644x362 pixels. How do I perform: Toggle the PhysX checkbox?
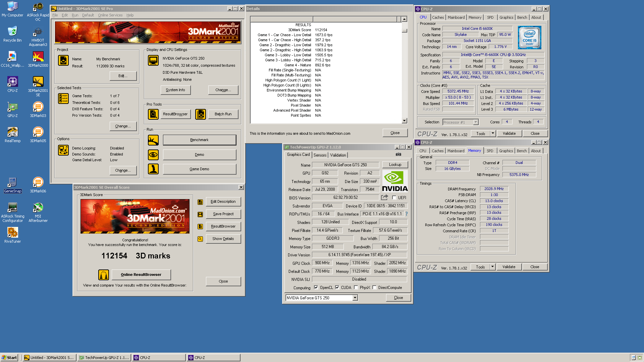click(x=356, y=288)
